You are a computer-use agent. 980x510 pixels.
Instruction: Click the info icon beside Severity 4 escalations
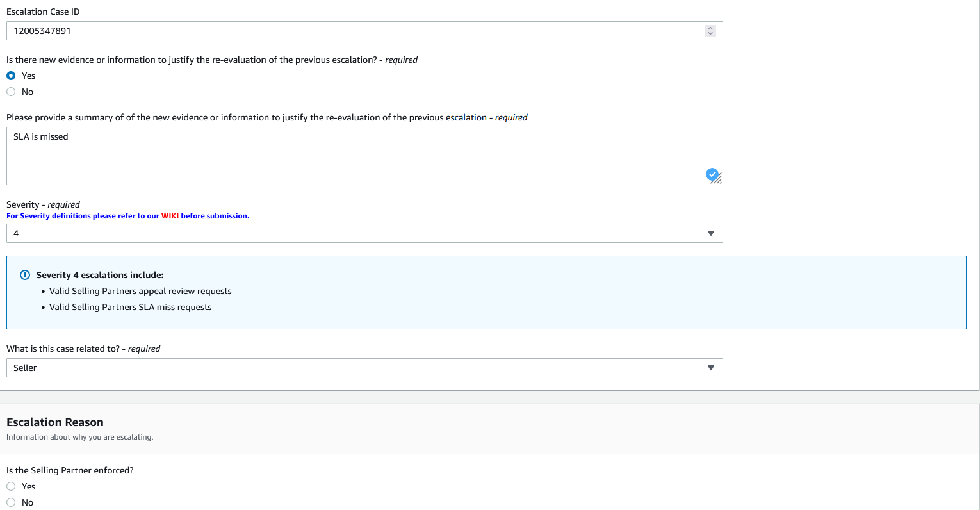tap(25, 275)
